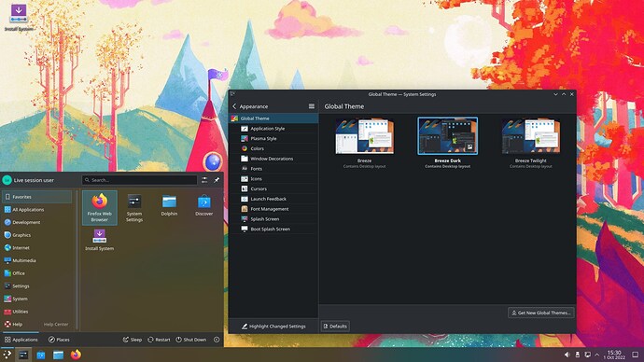Open Install System in the launcher favorites
The height and width of the screenshot is (362, 644).
coord(99,240)
